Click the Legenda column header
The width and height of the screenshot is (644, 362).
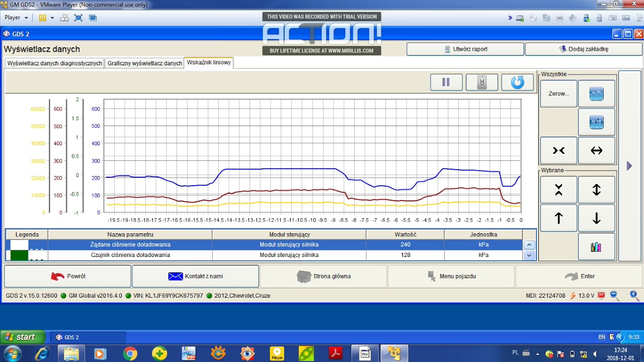pos(27,234)
